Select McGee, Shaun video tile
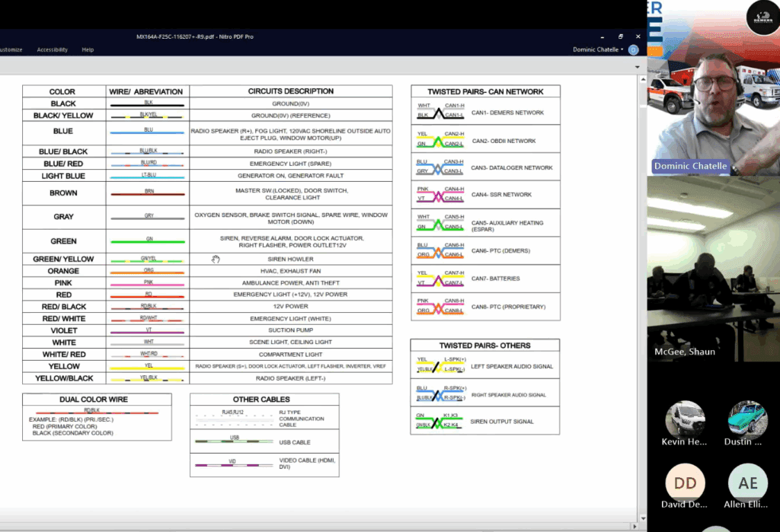The height and width of the screenshot is (532, 780). click(713, 269)
